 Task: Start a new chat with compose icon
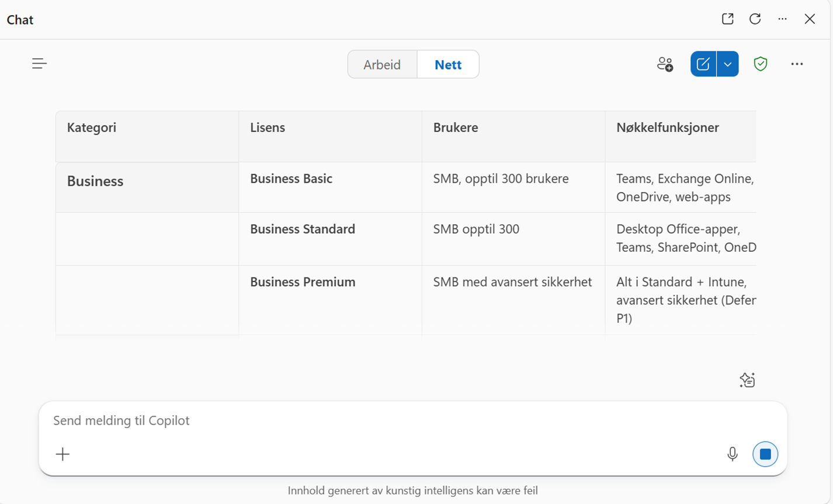[x=703, y=64]
